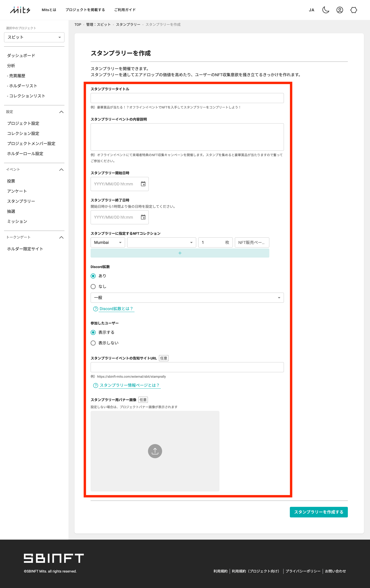Image resolution: width=370 pixels, height=588 pixels.
Task: Open プロジェクトを掲載する in the top navigation
Action: pyautogui.click(x=85, y=10)
